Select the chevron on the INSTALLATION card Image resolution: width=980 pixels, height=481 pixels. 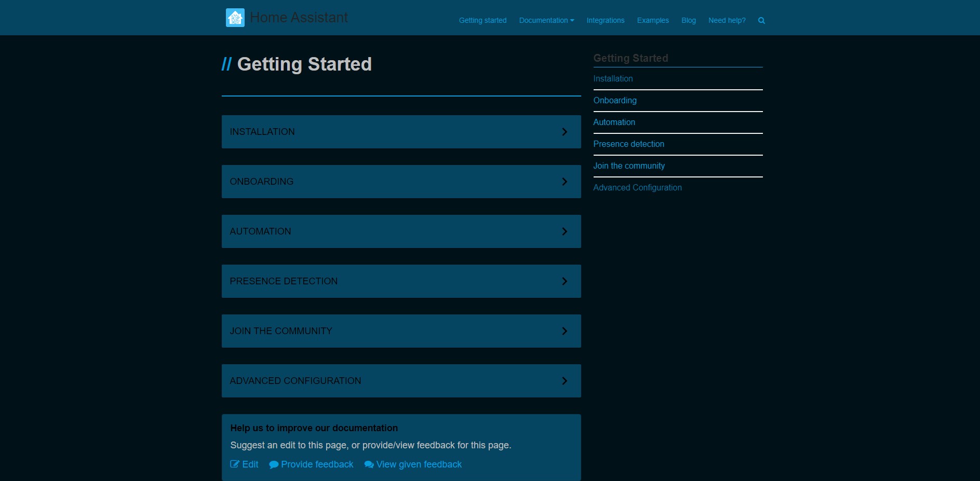[564, 131]
